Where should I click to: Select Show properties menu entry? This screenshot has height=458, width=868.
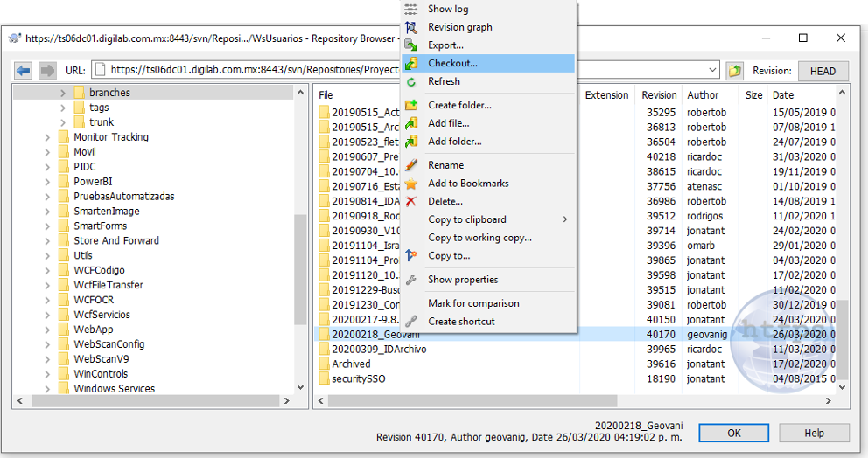[463, 280]
